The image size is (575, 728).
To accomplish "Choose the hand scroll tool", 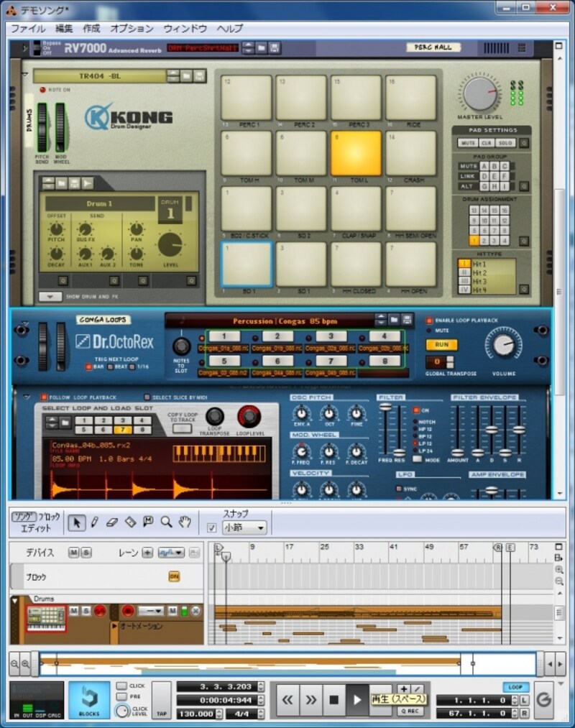I will coord(185,522).
